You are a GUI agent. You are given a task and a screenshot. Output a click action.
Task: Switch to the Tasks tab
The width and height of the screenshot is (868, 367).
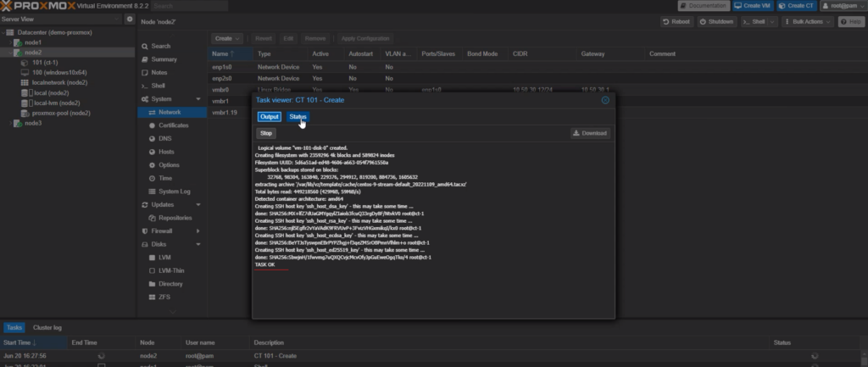click(x=14, y=328)
